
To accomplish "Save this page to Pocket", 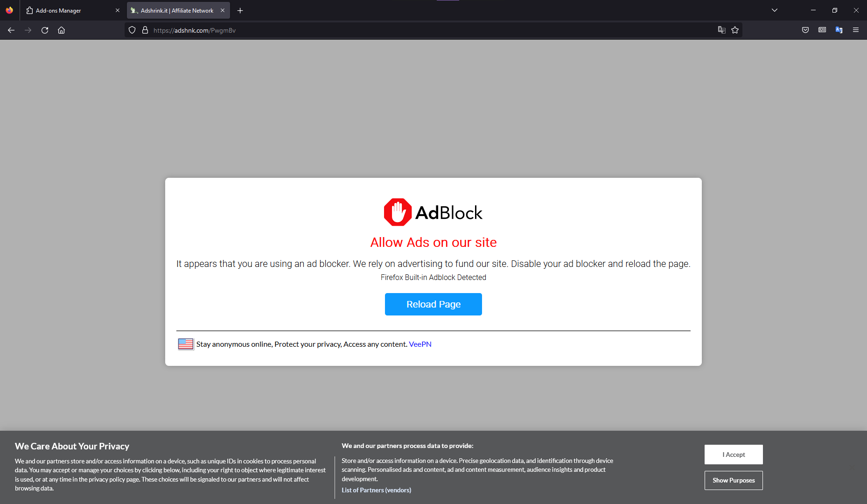I will [x=805, y=30].
